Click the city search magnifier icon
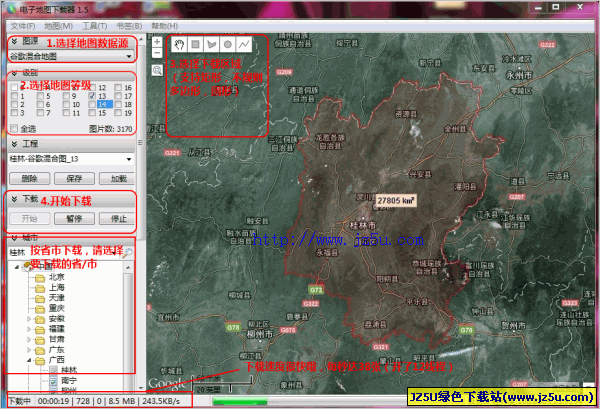Viewport: 600px width, 409px height. [x=127, y=253]
